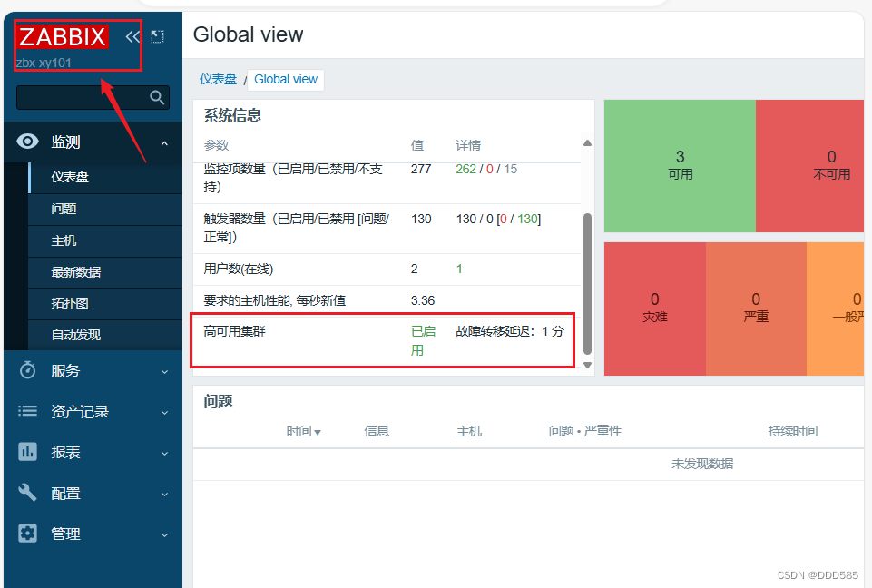Open the Services (服务) clock icon
Image resolution: width=872 pixels, height=588 pixels.
tap(26, 370)
